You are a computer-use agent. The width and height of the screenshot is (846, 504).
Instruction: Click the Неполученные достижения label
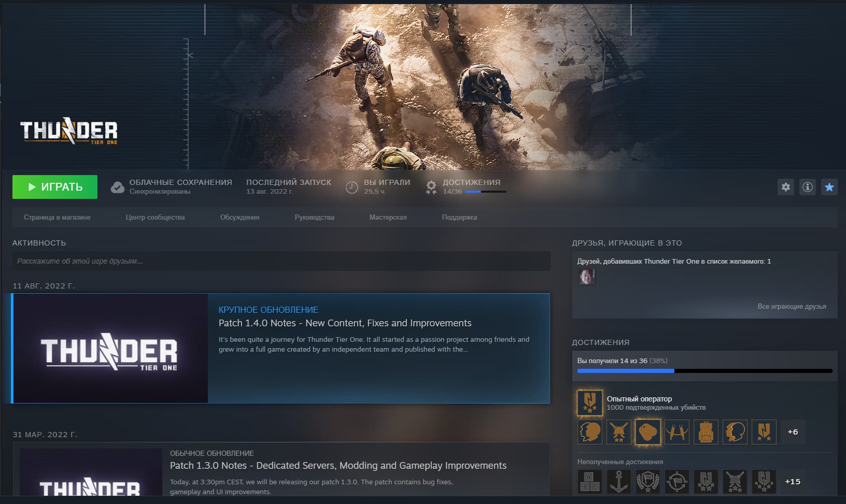pos(620,462)
